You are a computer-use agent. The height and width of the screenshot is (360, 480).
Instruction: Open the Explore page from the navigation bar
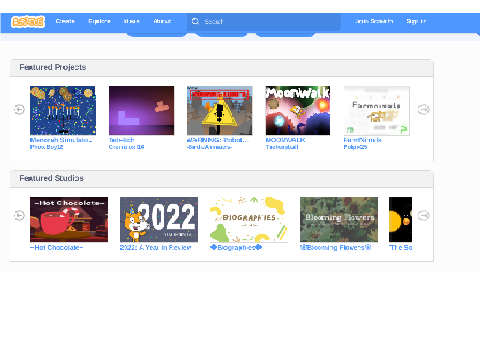pos(99,21)
